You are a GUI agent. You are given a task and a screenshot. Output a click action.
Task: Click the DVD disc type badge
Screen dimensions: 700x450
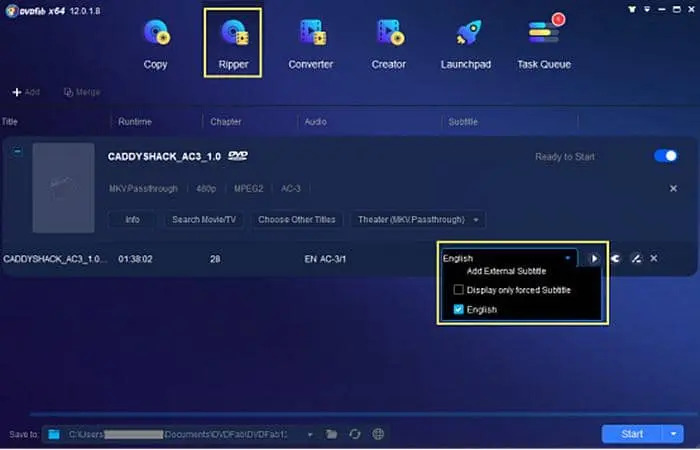click(x=238, y=156)
